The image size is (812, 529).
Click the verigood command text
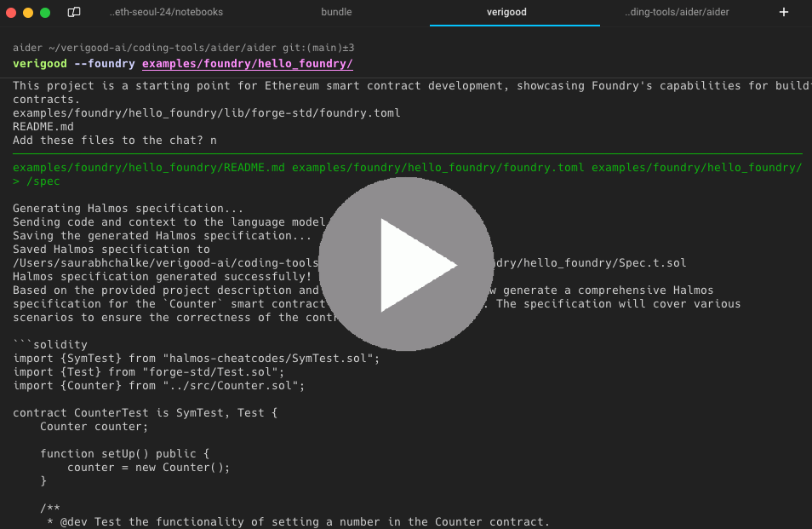pyautogui.click(x=40, y=64)
